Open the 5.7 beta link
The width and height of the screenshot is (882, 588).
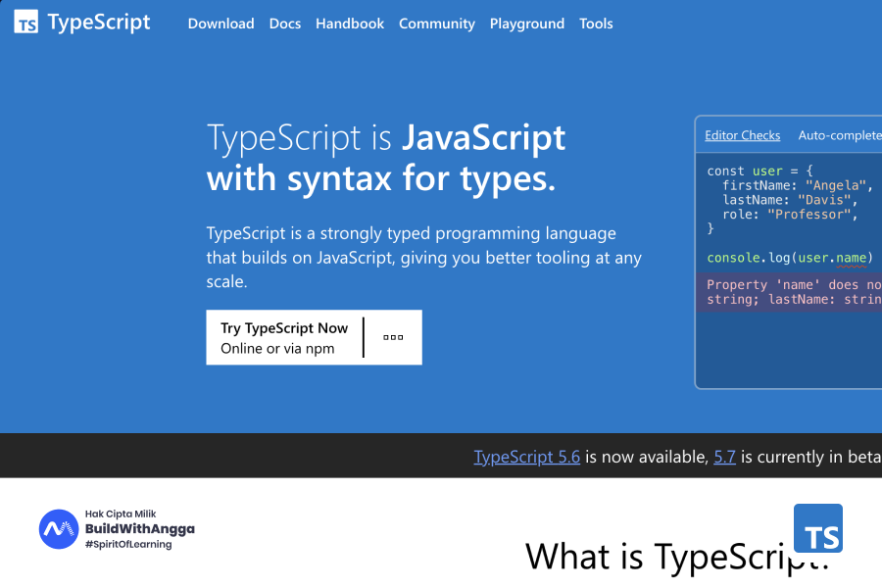click(724, 457)
